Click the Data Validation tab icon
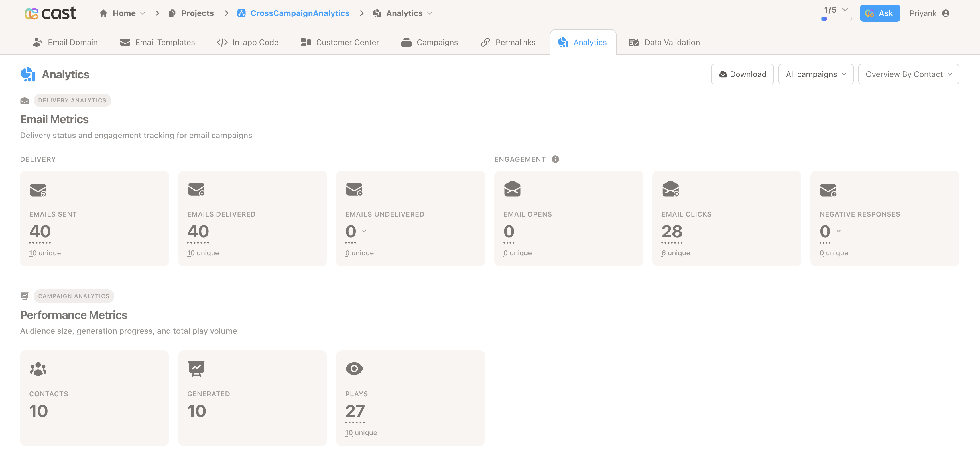The image size is (980, 457). 634,42
